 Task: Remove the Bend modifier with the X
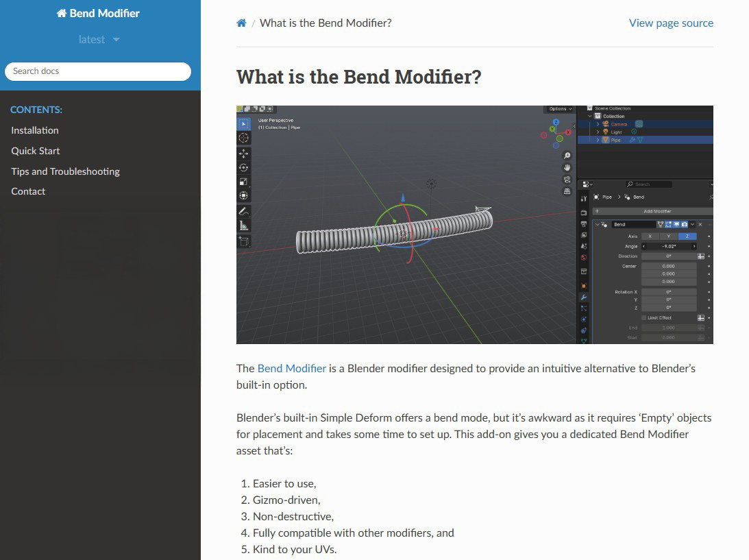700,225
